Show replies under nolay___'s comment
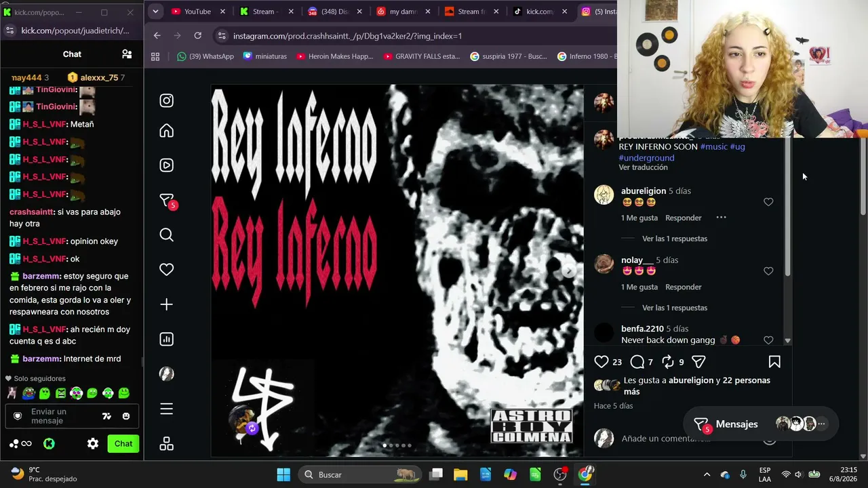Viewport: 868px width, 488px height. 675,308
